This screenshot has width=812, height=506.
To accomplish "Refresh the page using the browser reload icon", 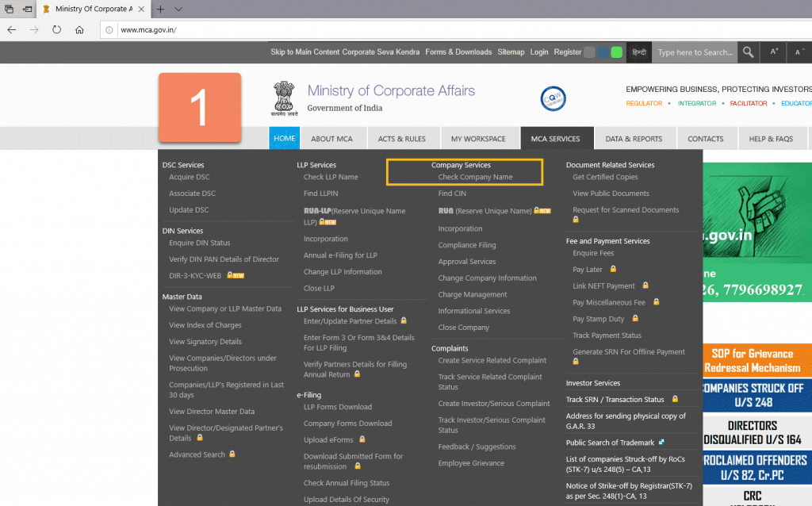I will [57, 30].
